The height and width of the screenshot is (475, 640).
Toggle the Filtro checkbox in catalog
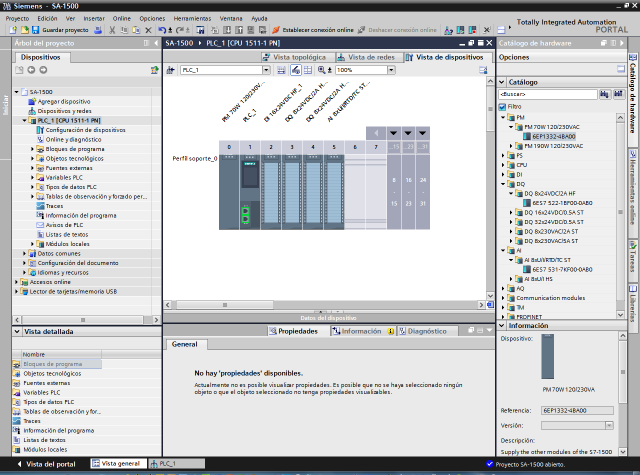pyautogui.click(x=502, y=107)
